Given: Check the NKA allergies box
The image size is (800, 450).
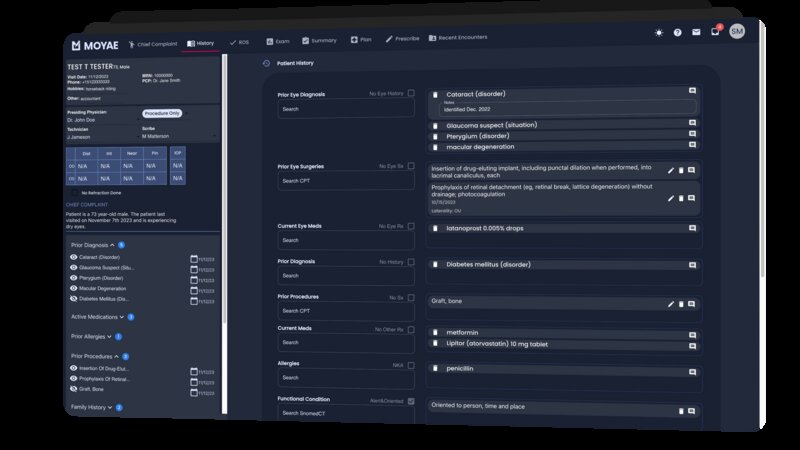Looking at the screenshot, I should click(411, 365).
